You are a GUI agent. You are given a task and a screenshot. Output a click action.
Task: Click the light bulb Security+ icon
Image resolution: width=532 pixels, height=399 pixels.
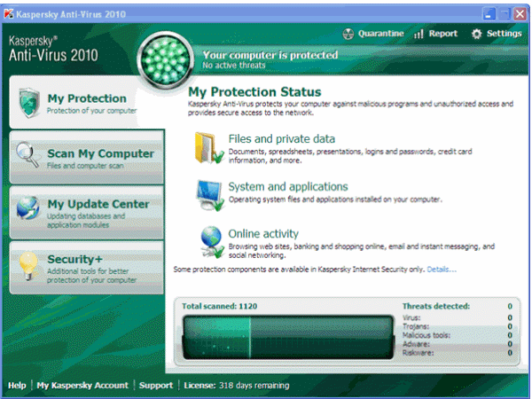pyautogui.click(x=28, y=266)
